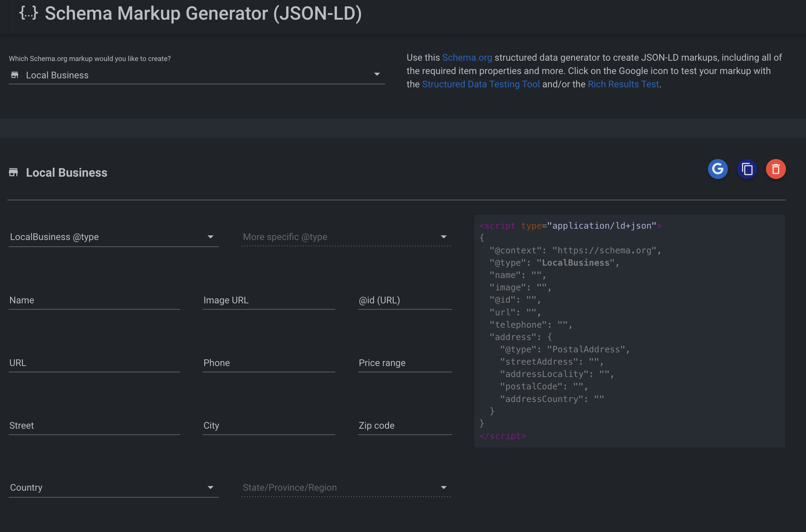Click the "addressLocality" code line

[557, 374]
